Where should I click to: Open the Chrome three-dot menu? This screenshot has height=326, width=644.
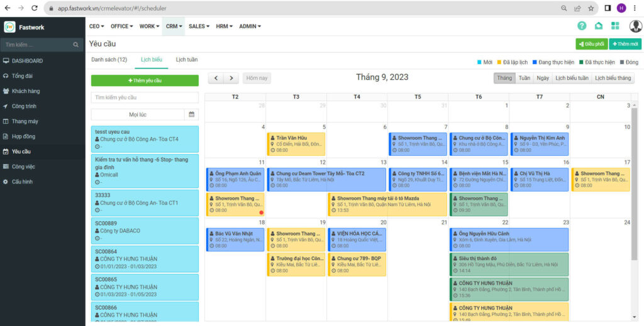pos(635,8)
